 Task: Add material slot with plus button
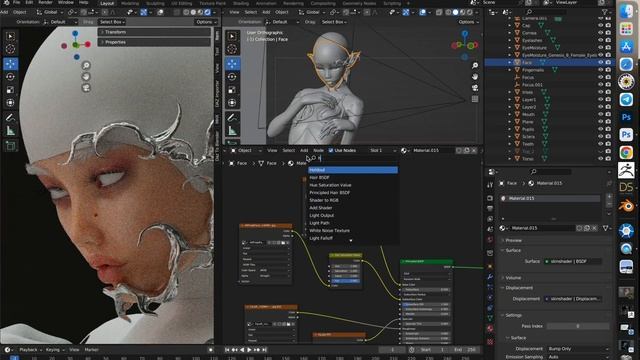coord(609,197)
